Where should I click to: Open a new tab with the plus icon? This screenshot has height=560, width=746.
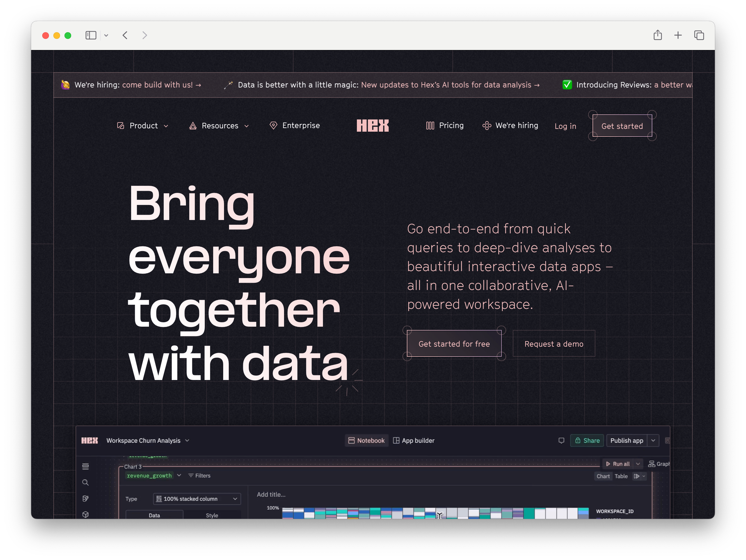coord(678,35)
